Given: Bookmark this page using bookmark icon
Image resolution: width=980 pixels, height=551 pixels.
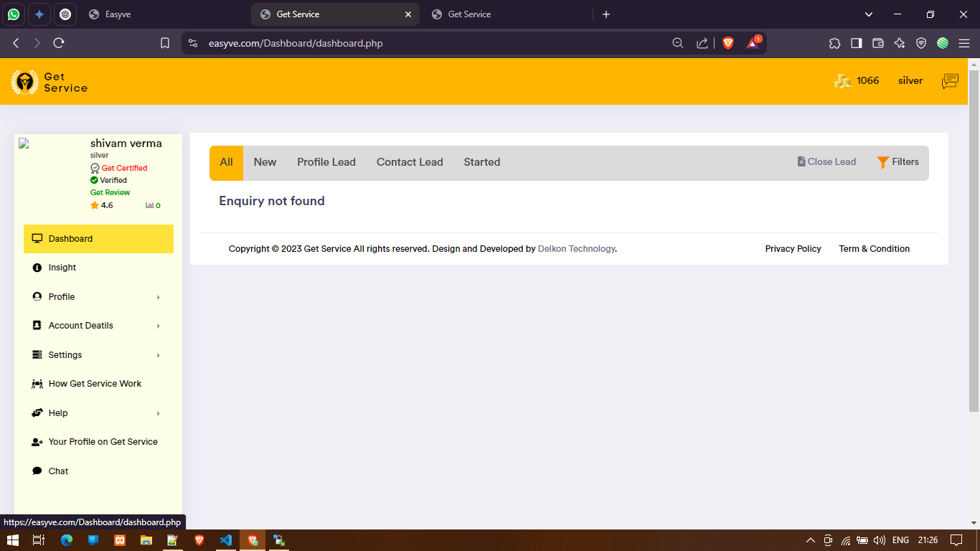Looking at the screenshot, I should point(165,43).
